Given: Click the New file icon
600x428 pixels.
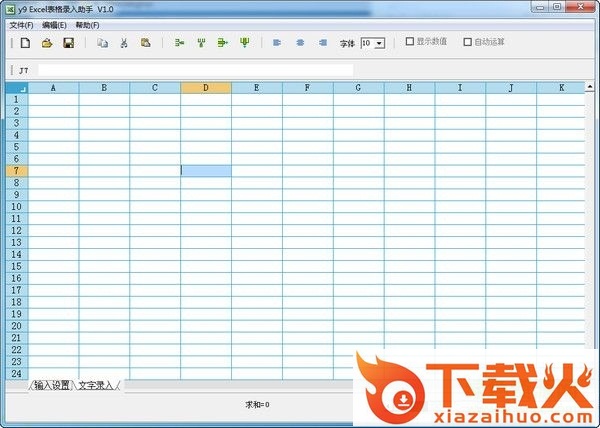Looking at the screenshot, I should pos(25,43).
